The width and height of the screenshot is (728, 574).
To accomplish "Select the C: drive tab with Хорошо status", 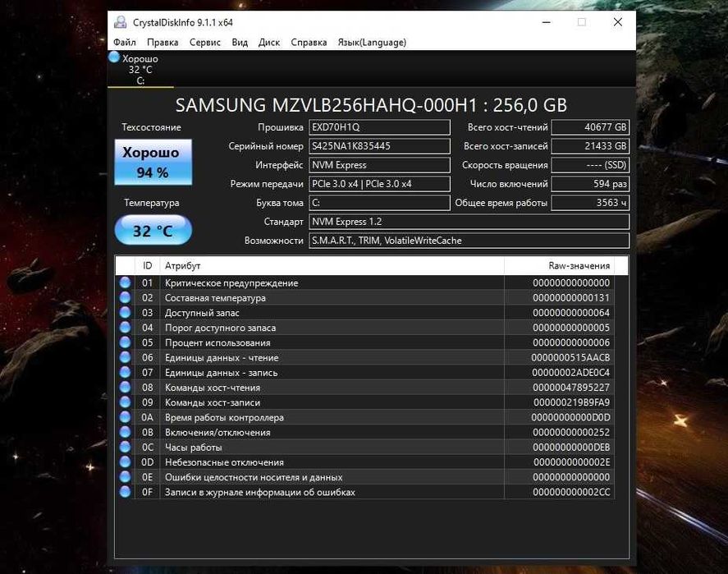I will [140, 69].
